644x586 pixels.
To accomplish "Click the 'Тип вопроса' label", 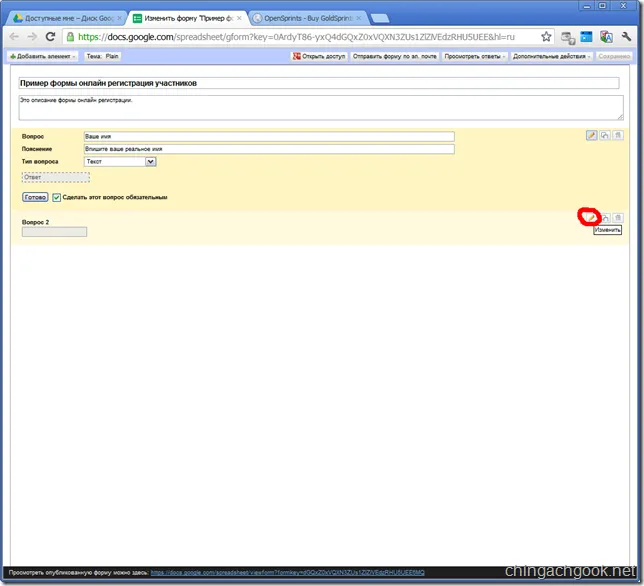I will pos(40,161).
